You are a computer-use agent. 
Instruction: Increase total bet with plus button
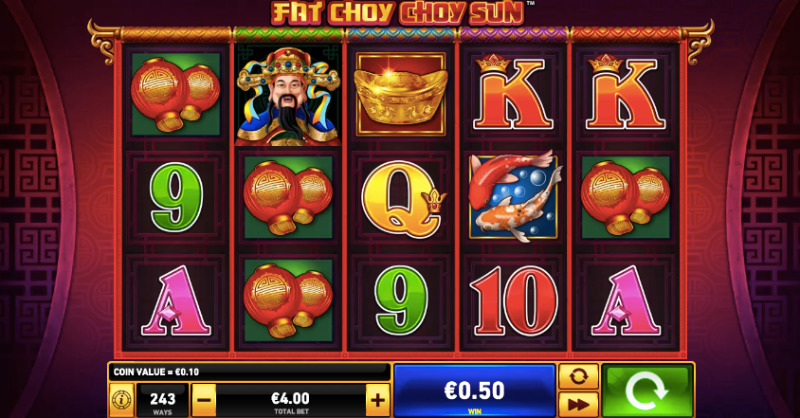coord(378,400)
